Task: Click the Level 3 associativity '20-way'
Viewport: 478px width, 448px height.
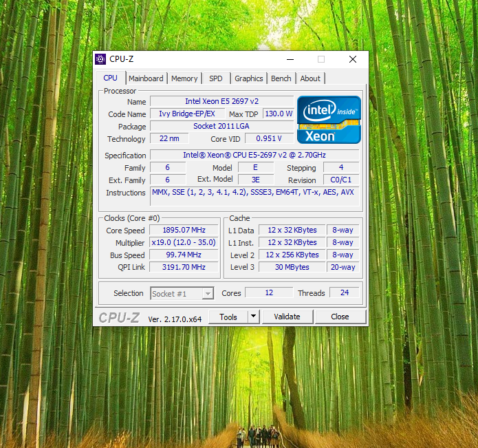Action: coord(343,267)
